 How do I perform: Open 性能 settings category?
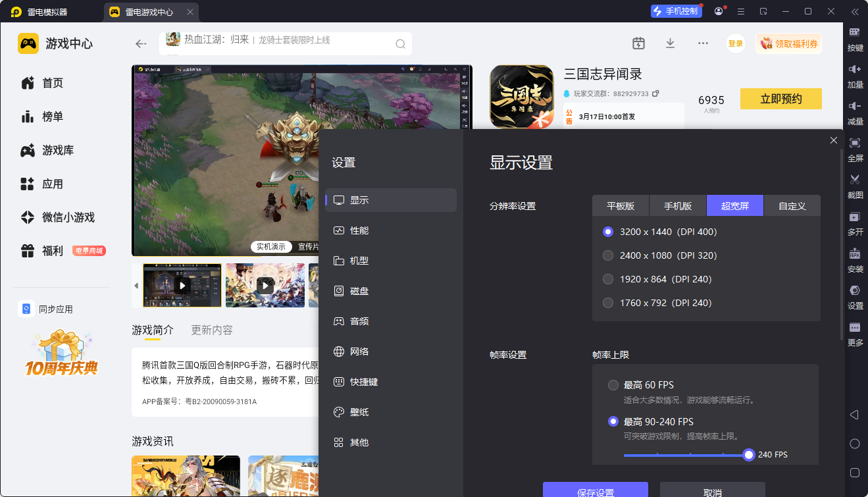click(391, 230)
